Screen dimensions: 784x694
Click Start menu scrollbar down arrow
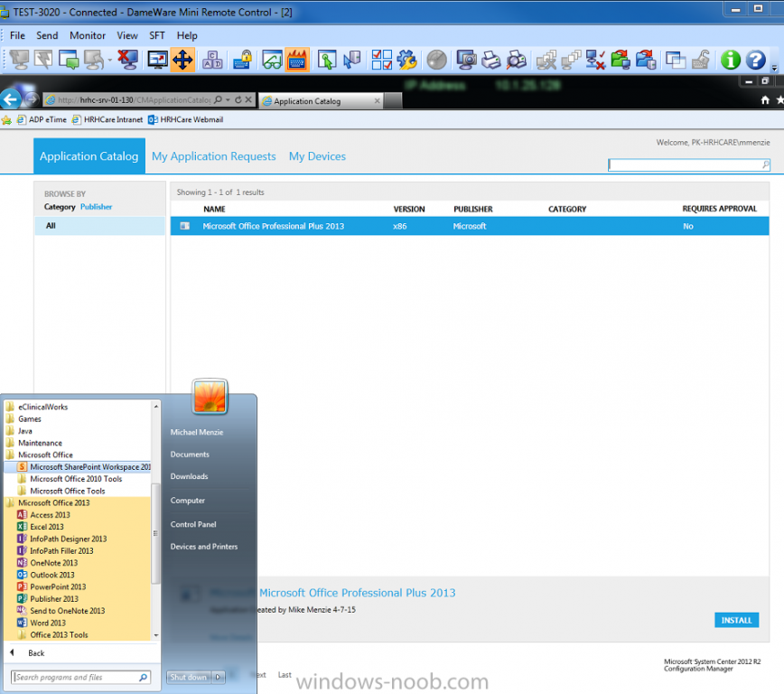(x=156, y=635)
